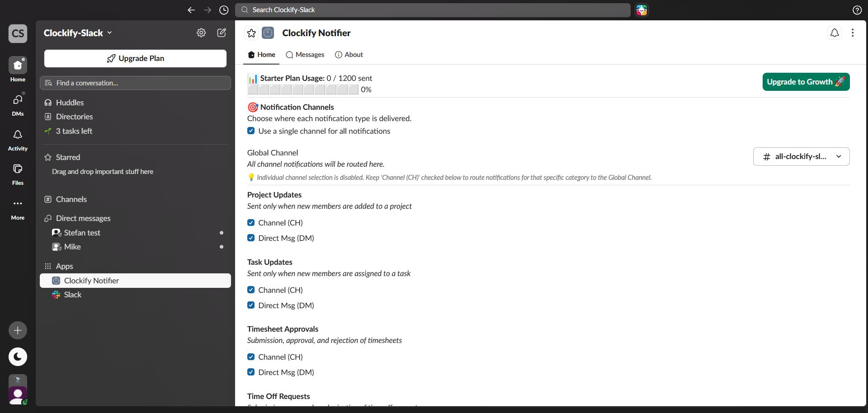Screen dimensions: 868x413
Task: Open Activity in the left rail
Action: pos(18,139)
